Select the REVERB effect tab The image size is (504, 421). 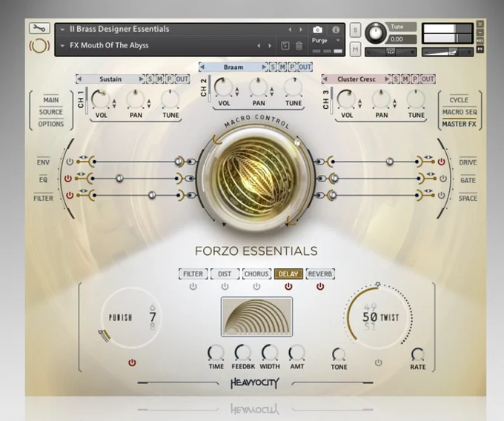pyautogui.click(x=320, y=274)
